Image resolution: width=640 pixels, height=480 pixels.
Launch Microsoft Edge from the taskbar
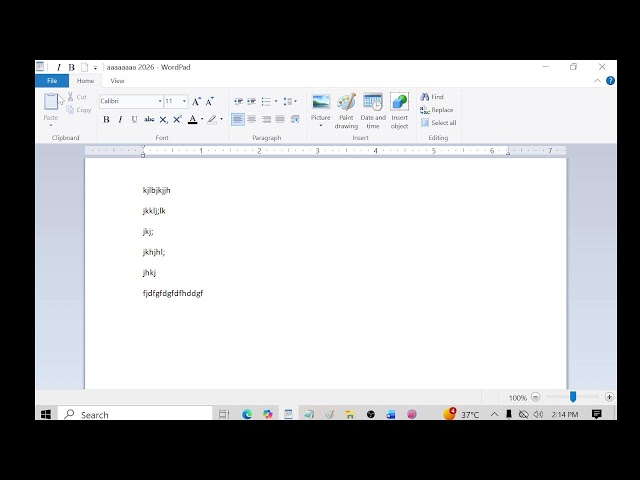point(247,414)
